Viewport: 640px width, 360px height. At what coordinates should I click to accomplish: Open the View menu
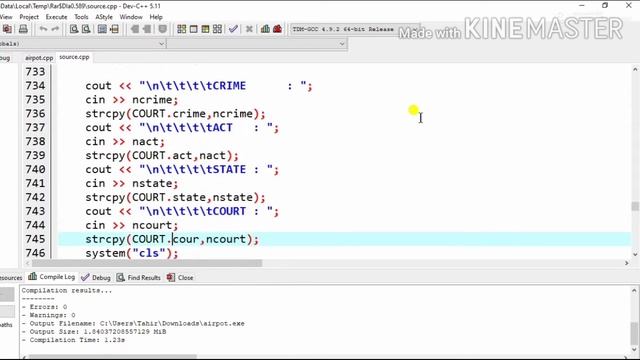pyautogui.click(x=6, y=17)
